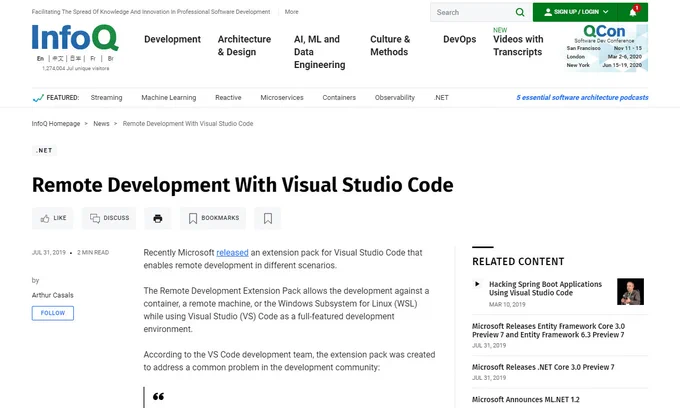Focus the Search input field
Screen dimensions: 680x408
click(474, 12)
